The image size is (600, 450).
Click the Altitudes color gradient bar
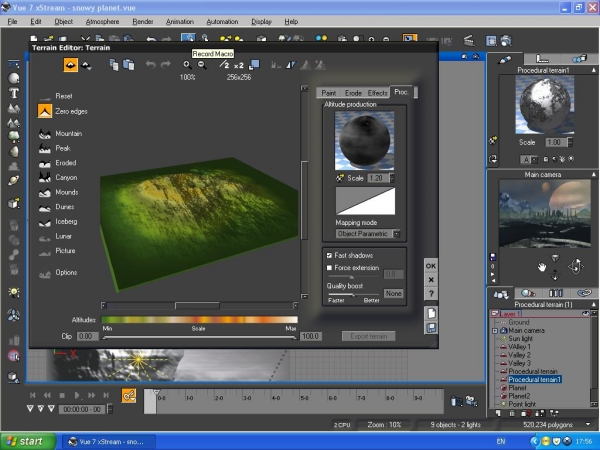[199, 320]
